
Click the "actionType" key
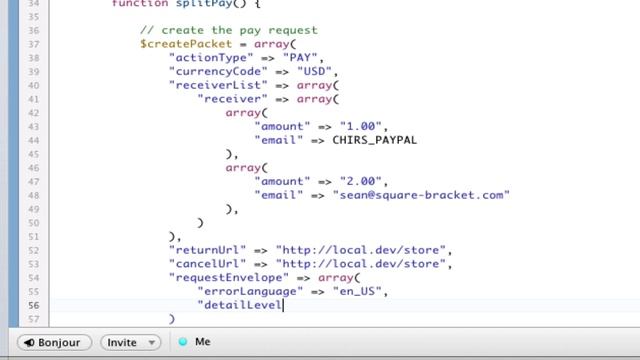pyautogui.click(x=211, y=57)
